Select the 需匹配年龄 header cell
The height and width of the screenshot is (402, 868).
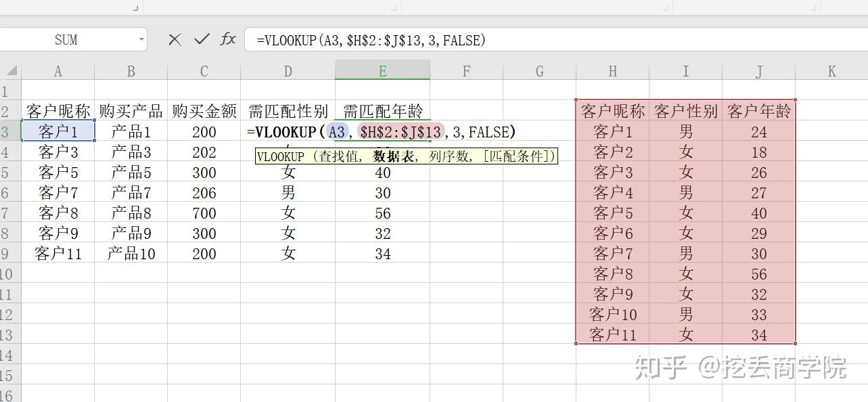[x=382, y=111]
